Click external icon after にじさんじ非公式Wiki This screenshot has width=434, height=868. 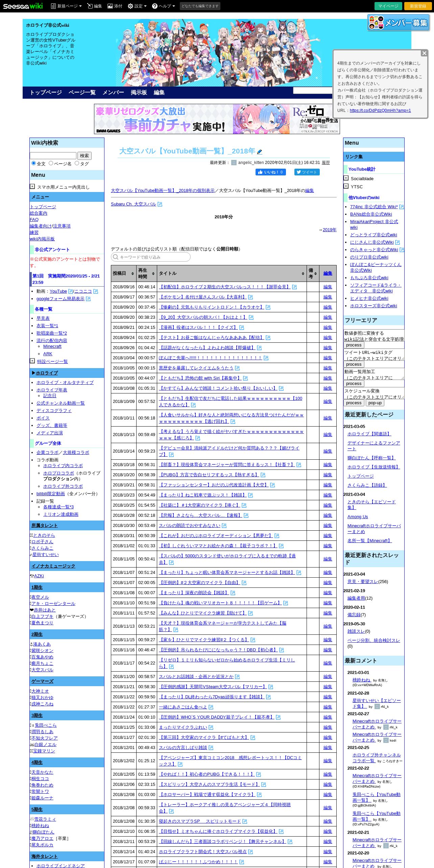pos(397,242)
